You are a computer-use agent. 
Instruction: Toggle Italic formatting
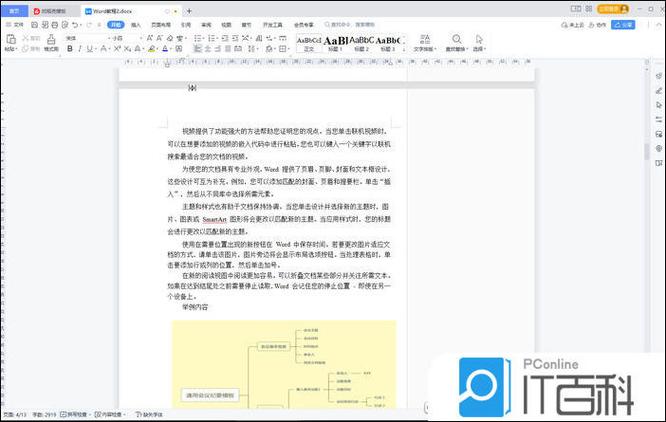79,49
